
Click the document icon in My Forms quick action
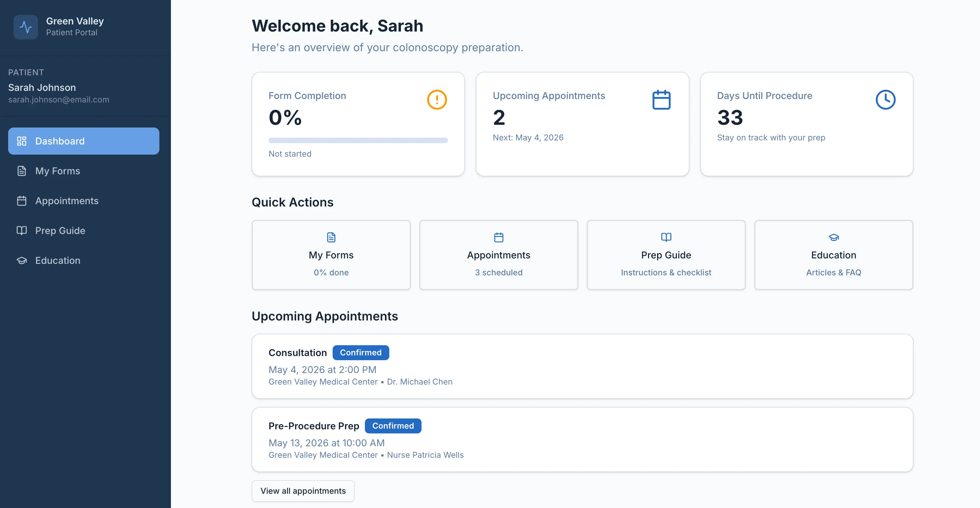(331, 237)
